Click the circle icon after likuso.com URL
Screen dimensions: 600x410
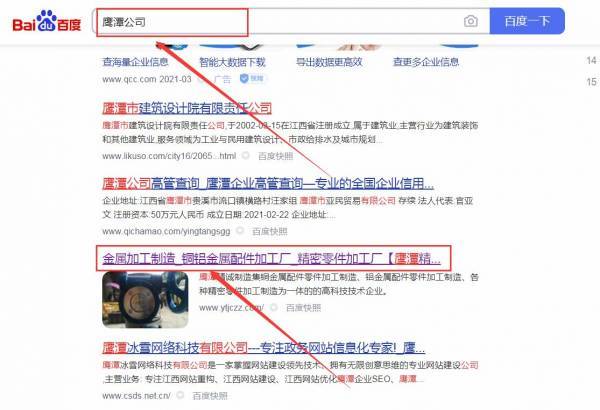tap(246, 155)
